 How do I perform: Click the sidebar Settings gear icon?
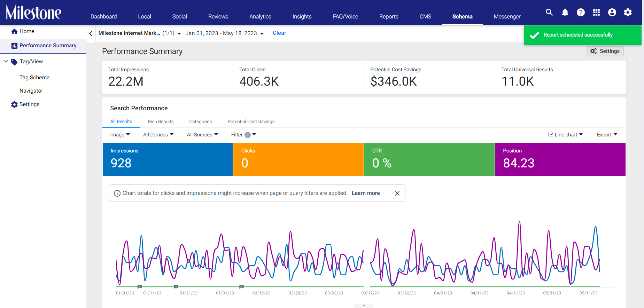(x=14, y=104)
